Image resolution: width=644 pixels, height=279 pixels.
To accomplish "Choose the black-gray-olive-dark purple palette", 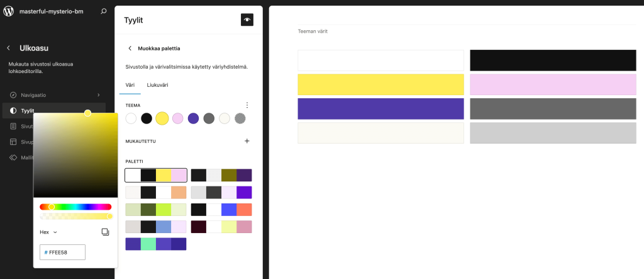I will [221, 175].
